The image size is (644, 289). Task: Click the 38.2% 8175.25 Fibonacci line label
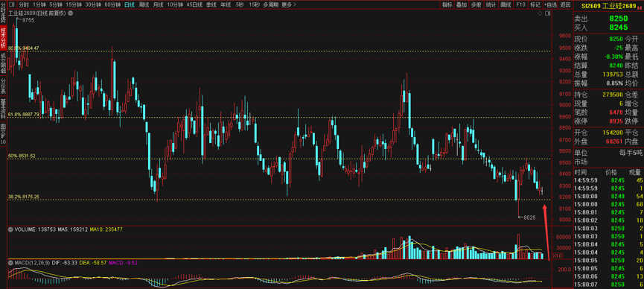click(24, 197)
